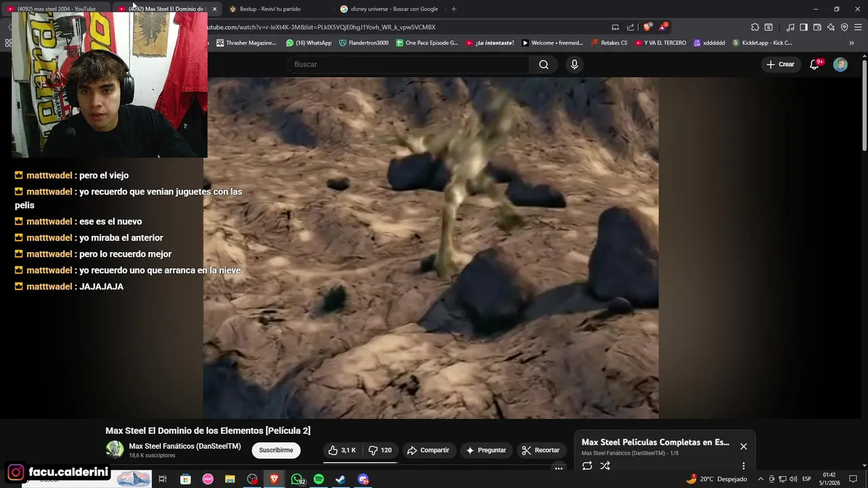Viewport: 868px width, 488px height.
Task: Open YouTube notifications bell
Action: click(x=814, y=64)
